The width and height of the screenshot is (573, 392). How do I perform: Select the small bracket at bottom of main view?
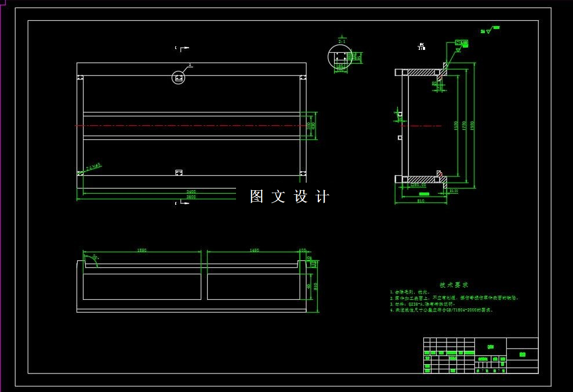179,172
